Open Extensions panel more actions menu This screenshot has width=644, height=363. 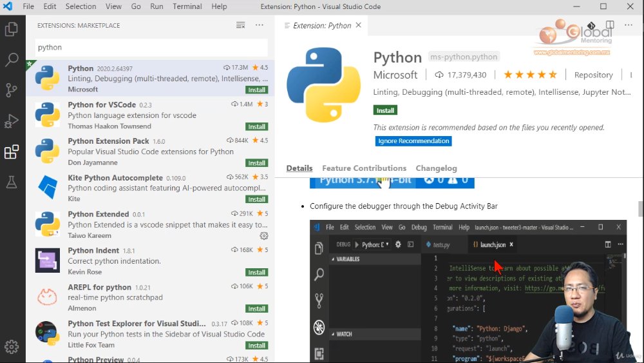(259, 26)
